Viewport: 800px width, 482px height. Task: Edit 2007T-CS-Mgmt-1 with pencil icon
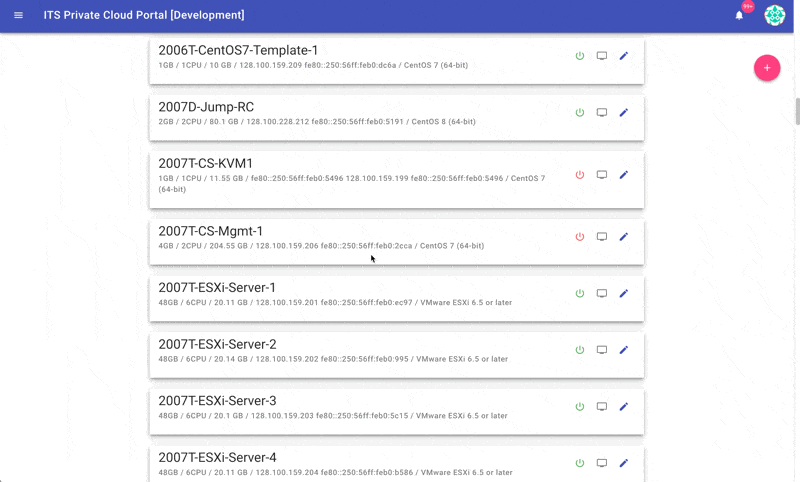point(623,237)
